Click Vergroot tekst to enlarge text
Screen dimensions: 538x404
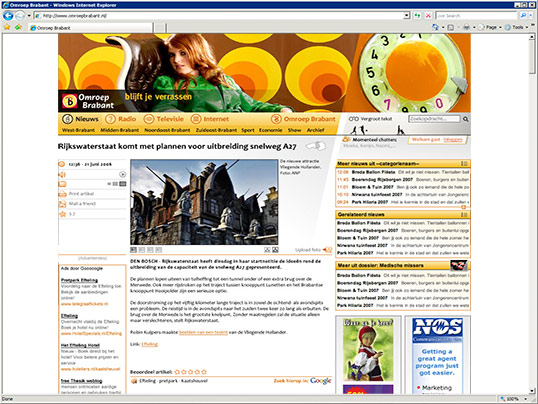click(x=370, y=119)
